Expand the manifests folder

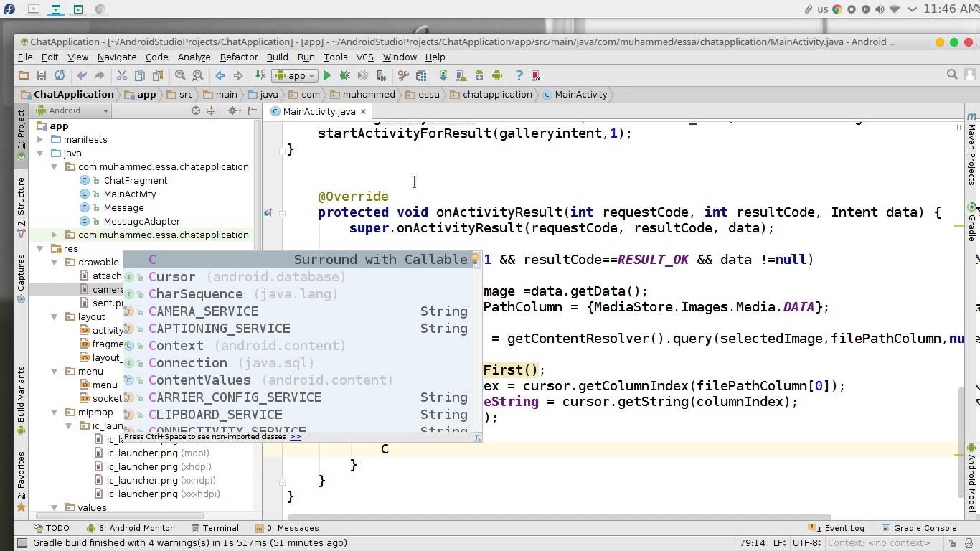(41, 139)
